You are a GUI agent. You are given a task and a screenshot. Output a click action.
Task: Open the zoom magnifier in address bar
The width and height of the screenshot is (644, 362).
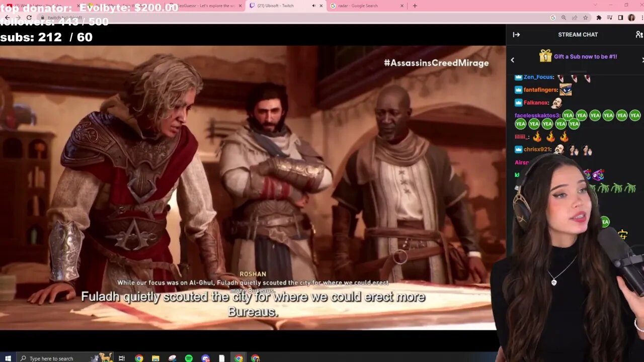(563, 18)
